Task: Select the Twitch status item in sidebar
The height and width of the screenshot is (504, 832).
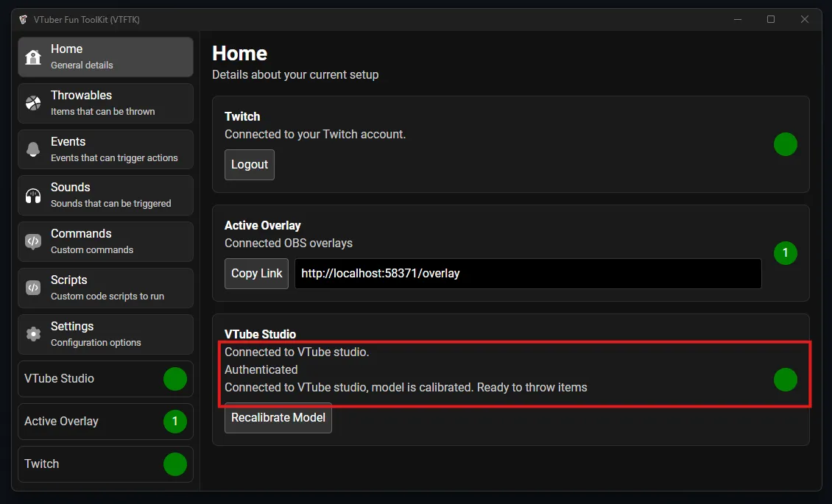Action: [105, 464]
